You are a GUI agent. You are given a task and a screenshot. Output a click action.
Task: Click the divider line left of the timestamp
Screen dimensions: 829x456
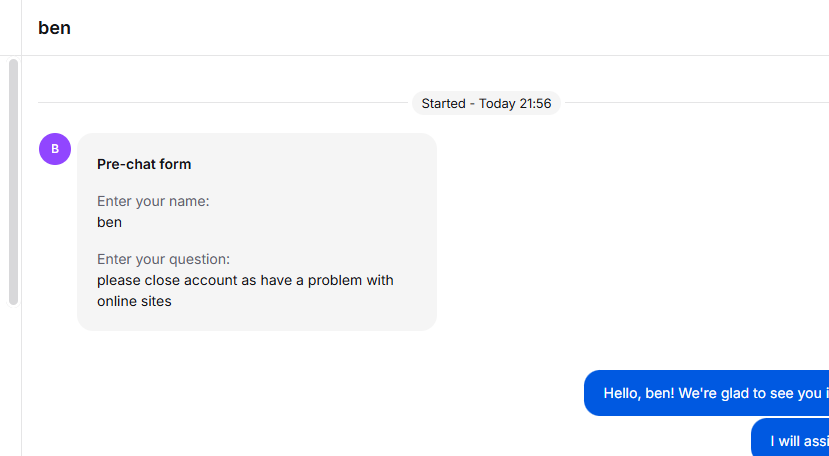[225, 103]
